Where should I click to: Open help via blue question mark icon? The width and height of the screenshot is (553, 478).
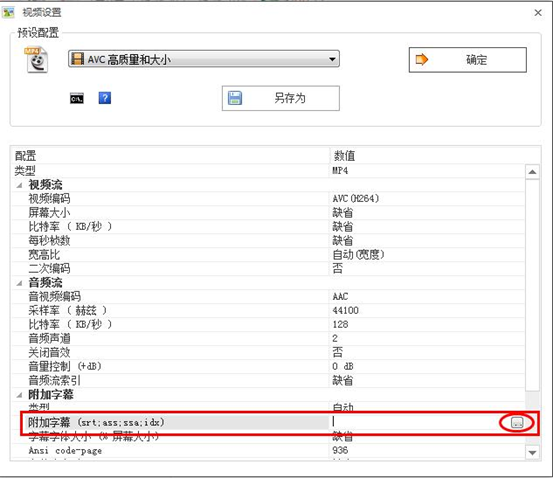[104, 98]
